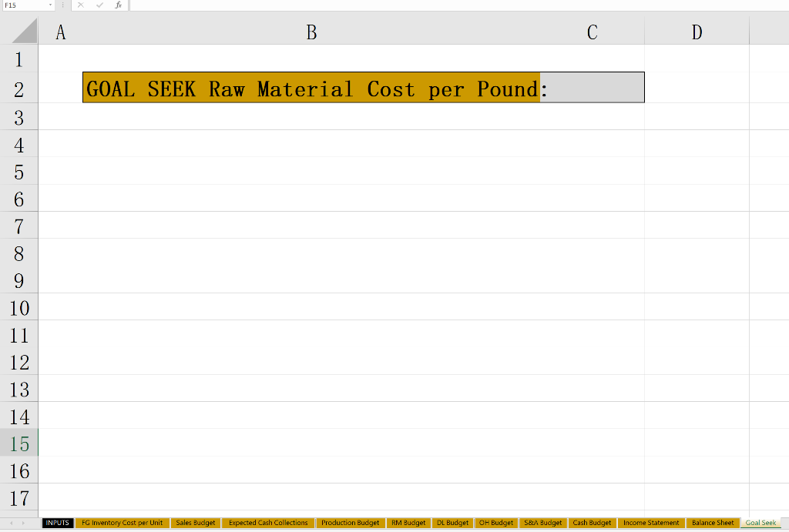
Task: Select row 2 header
Action: coord(19,89)
